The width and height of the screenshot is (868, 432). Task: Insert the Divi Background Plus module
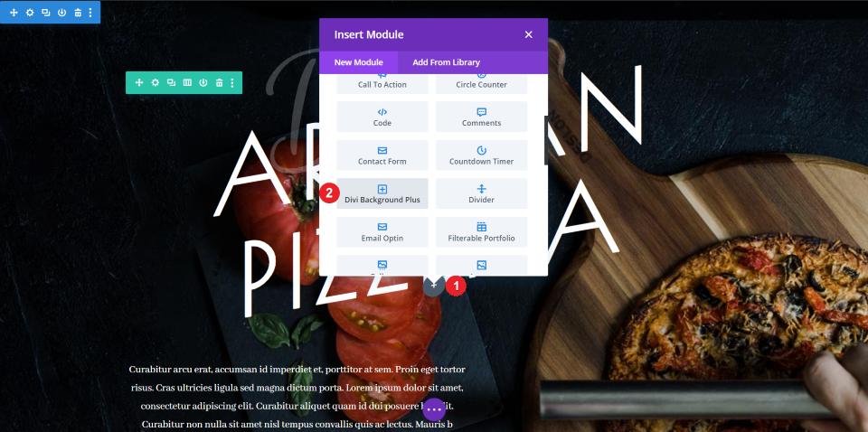point(382,193)
